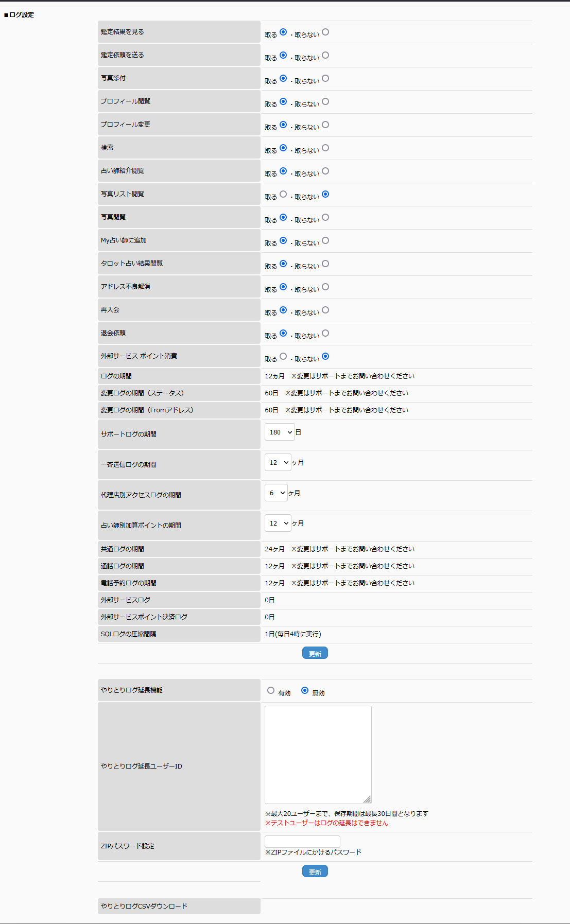
Task: Turn off logging for 検索
Action: coord(325,148)
